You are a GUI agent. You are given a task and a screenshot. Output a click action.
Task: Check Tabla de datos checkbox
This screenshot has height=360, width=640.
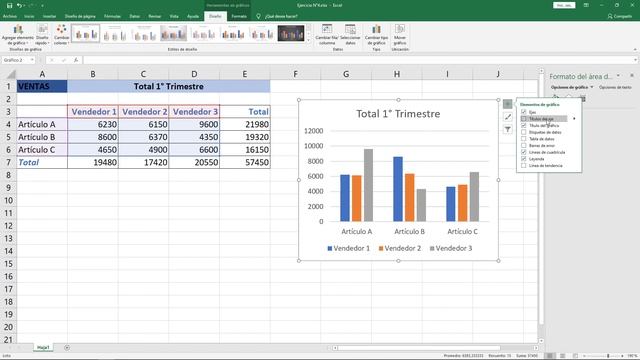[x=524, y=139]
